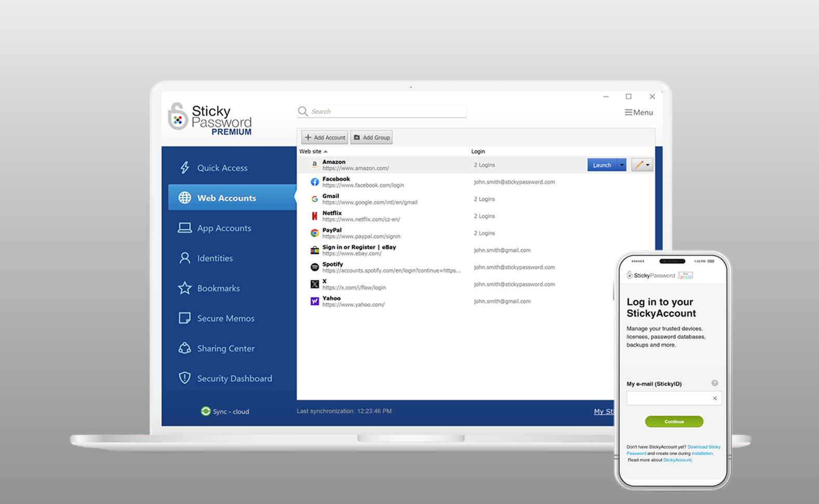Image resolution: width=819 pixels, height=504 pixels.
Task: Click the search magnifier icon
Action: (303, 111)
